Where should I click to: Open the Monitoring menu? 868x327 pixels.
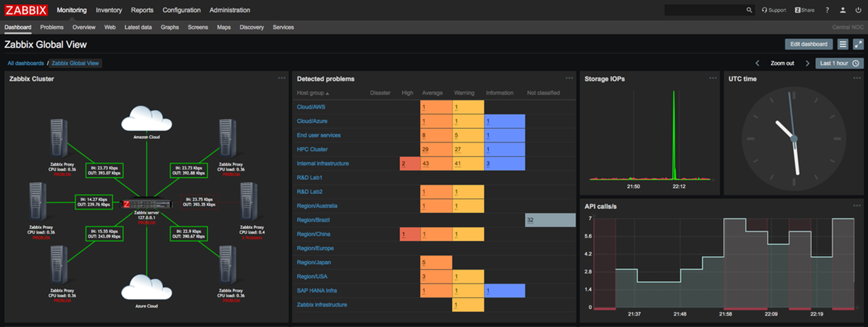(71, 10)
